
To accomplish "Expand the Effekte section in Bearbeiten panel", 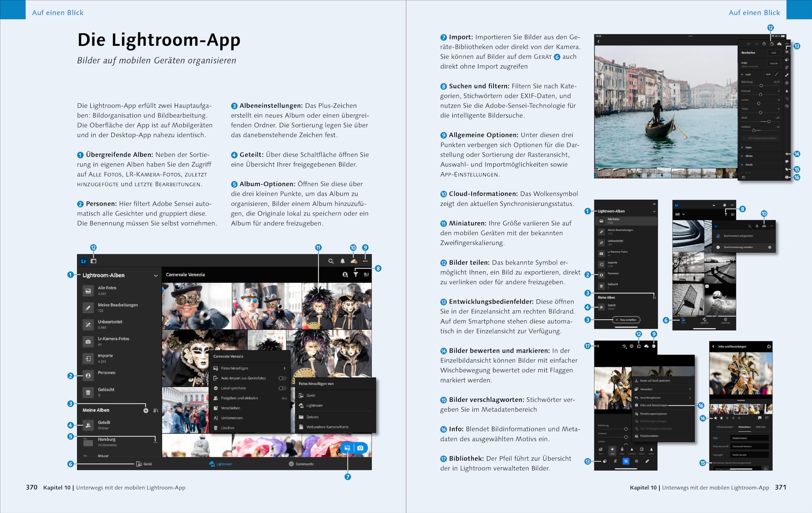I will pyautogui.click(x=742, y=156).
